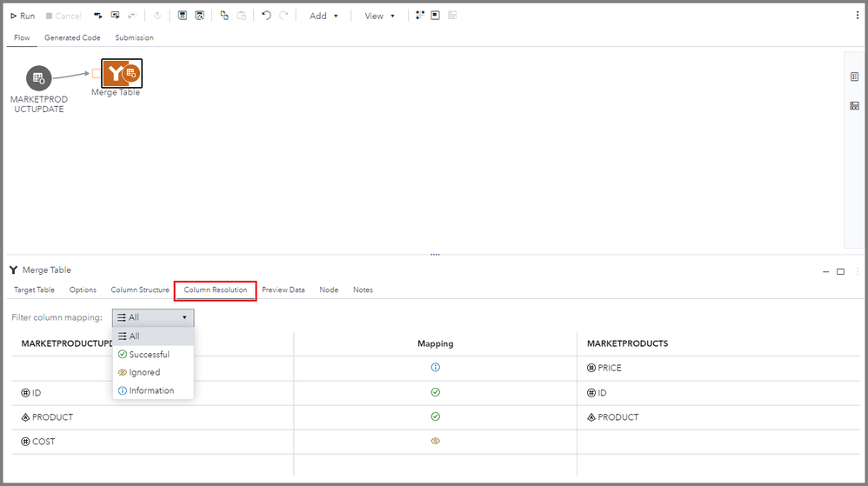The image size is (868, 486).
Task: Click the save-as icon in toolbar
Action: point(199,16)
